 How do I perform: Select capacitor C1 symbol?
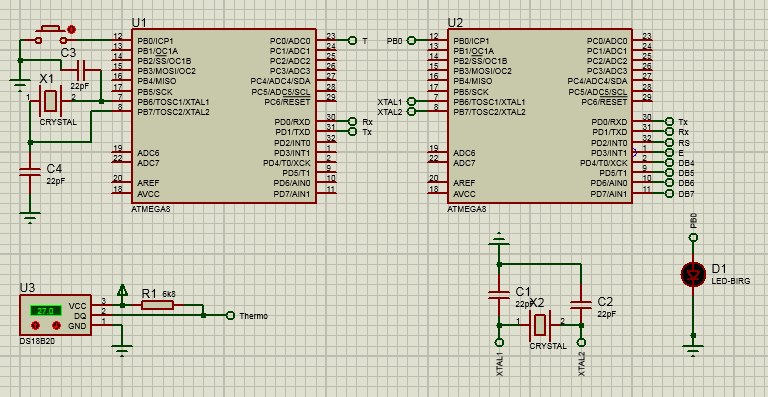[499, 295]
